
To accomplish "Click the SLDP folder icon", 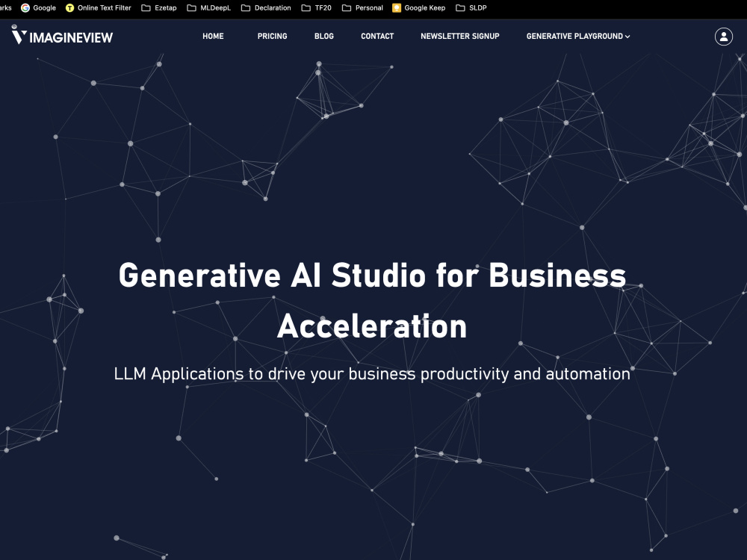I will 459,7.
